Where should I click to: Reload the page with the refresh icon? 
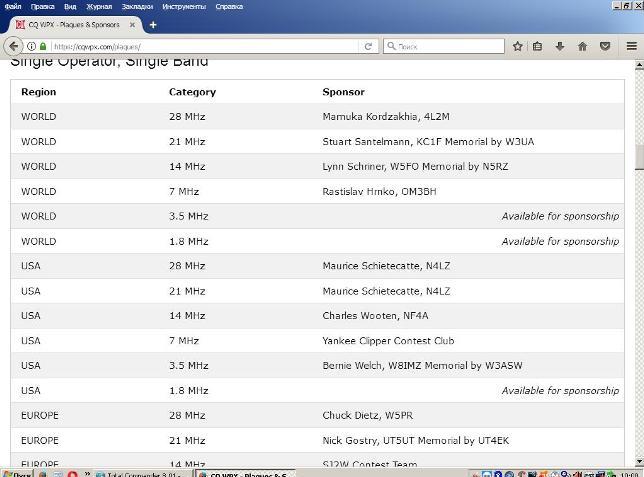pos(368,46)
